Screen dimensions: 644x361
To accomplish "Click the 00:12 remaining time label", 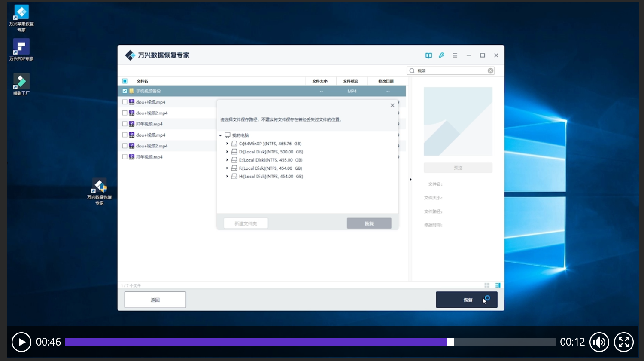I will tap(572, 342).
